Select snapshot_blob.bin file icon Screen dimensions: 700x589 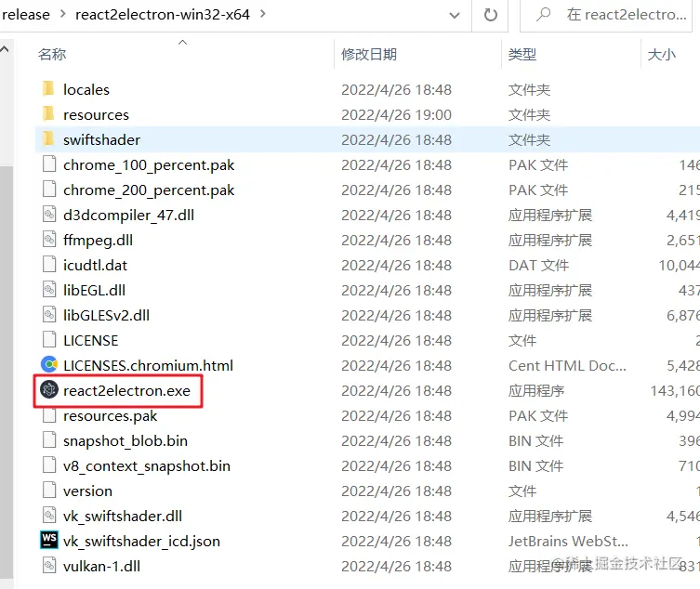point(49,440)
